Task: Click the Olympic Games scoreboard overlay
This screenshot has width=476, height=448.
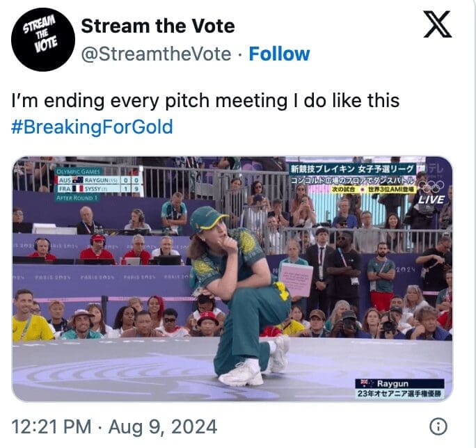Action: (97, 184)
